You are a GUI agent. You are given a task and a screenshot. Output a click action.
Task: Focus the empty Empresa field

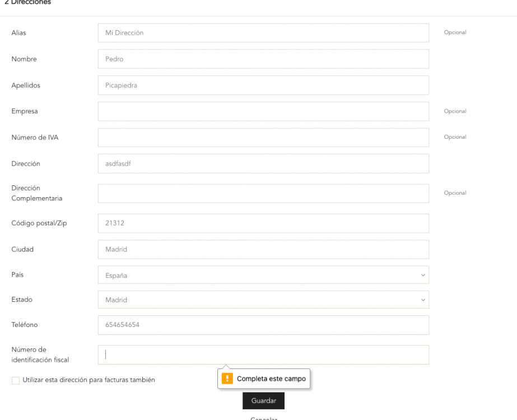[x=263, y=111]
